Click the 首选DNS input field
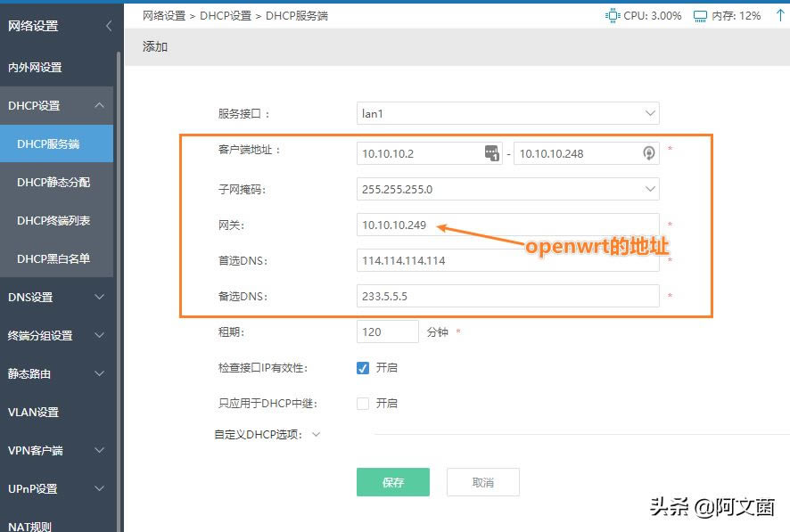This screenshot has width=790, height=532. 508,261
